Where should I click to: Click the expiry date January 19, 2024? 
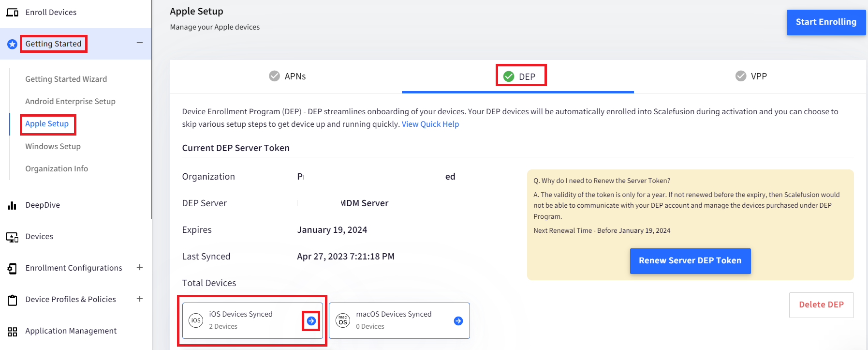tap(332, 230)
